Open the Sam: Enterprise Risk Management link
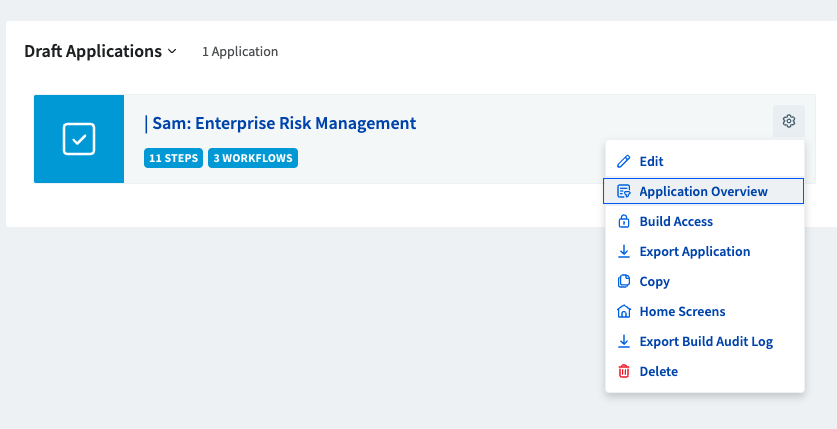Viewport: 837px width, 429px height. pos(284,123)
